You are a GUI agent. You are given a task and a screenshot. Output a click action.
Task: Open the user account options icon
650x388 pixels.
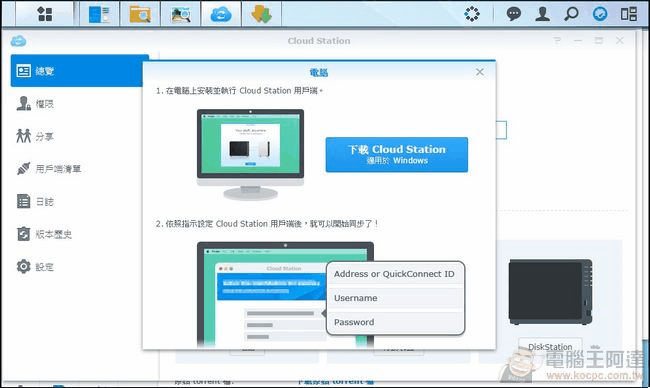(x=542, y=14)
